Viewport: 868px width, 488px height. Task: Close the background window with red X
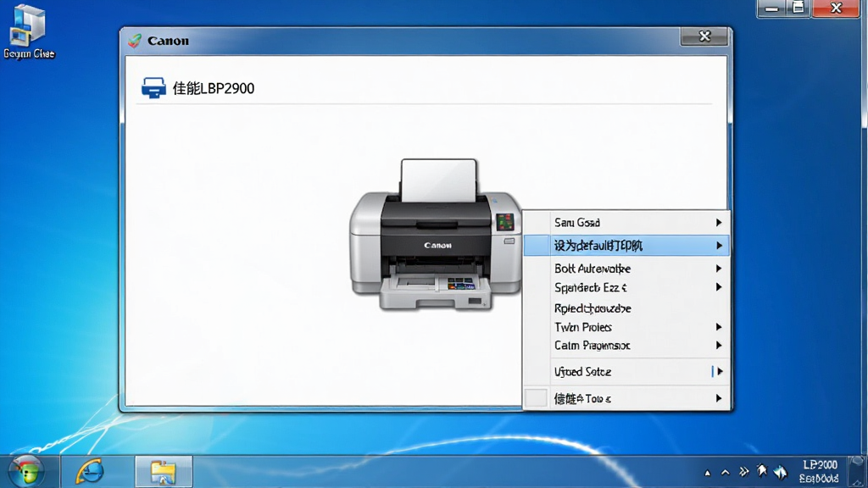[x=836, y=8]
